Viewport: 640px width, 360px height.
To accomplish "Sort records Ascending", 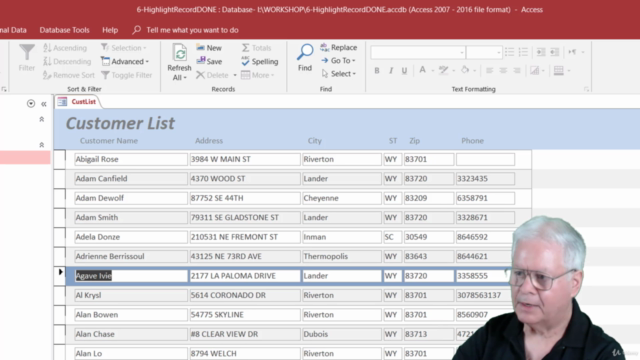I will pos(65,48).
